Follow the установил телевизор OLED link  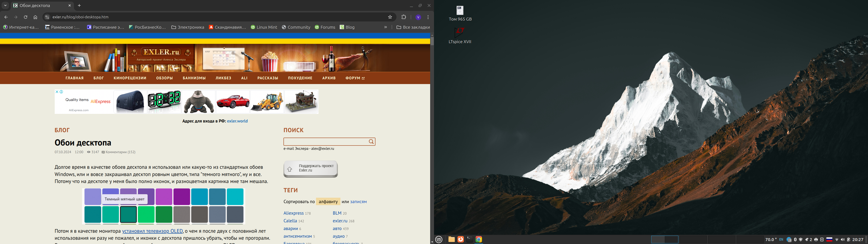152,231
